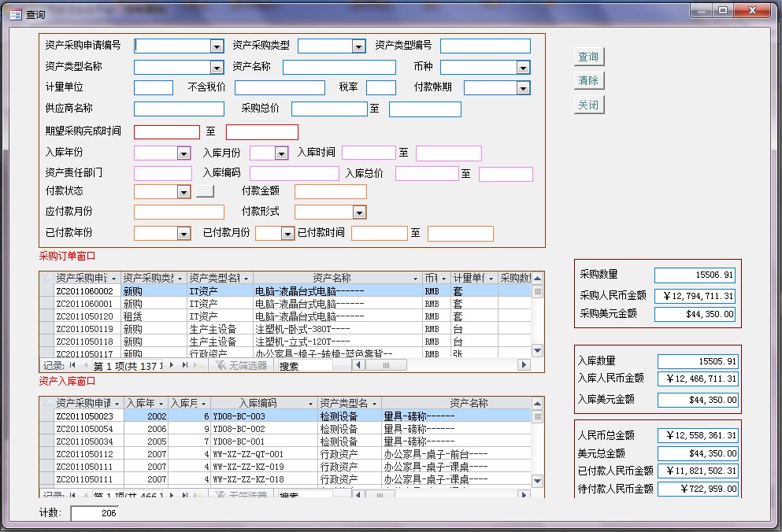Click the right arrow of 采购订单 horizontal scrollbar

tap(524, 365)
